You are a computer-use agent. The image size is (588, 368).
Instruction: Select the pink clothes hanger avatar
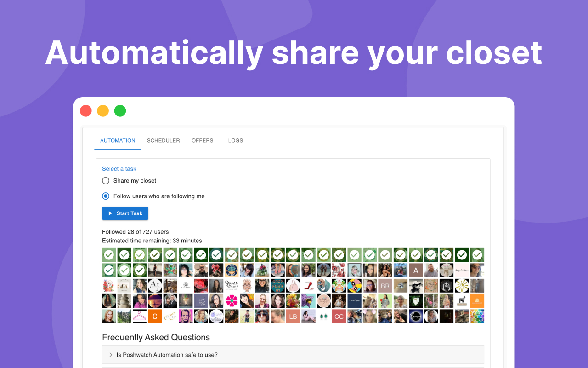pyautogui.click(x=140, y=316)
